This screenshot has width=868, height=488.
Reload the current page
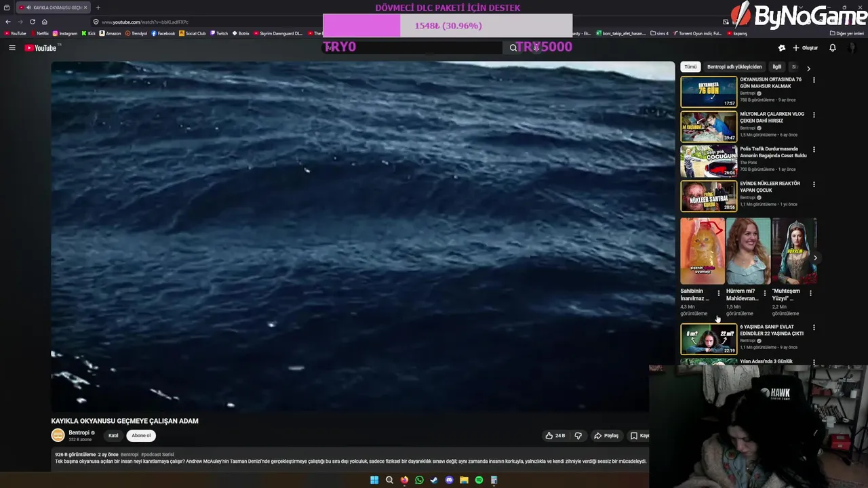click(x=32, y=22)
